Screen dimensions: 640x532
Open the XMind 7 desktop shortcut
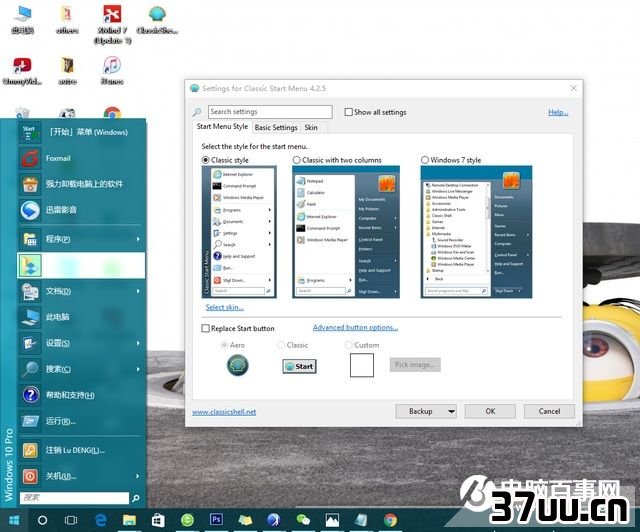point(112,24)
